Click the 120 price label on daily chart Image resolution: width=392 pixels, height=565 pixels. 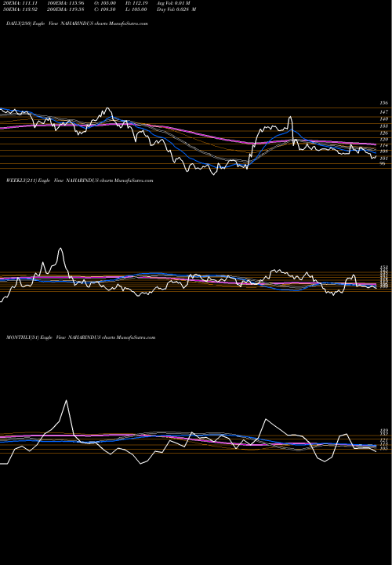(x=384, y=140)
